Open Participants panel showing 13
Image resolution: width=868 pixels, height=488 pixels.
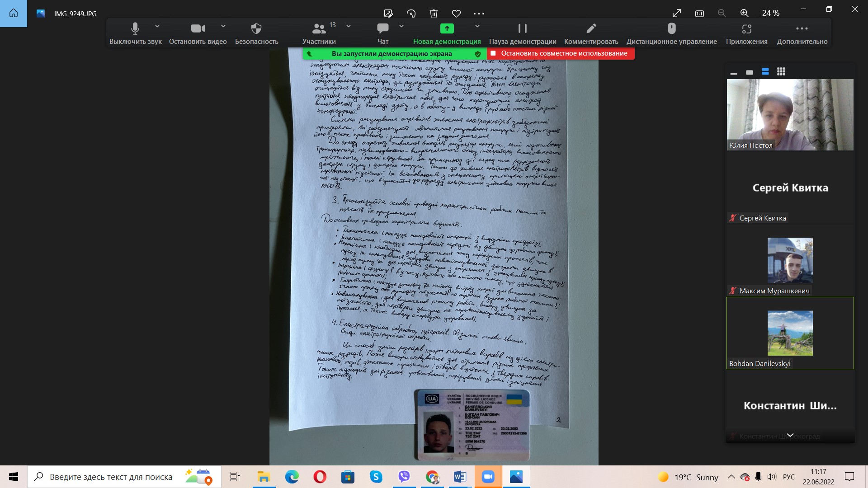(319, 29)
